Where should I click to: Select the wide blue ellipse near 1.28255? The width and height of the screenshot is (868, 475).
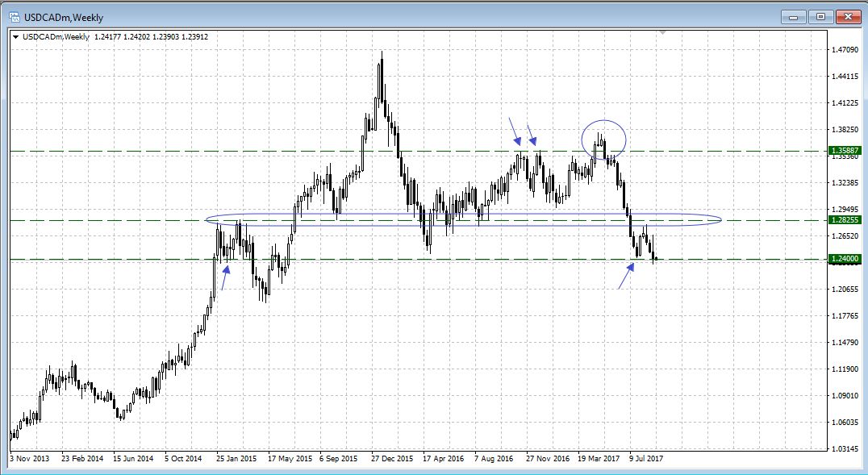pyautogui.click(x=207, y=219)
